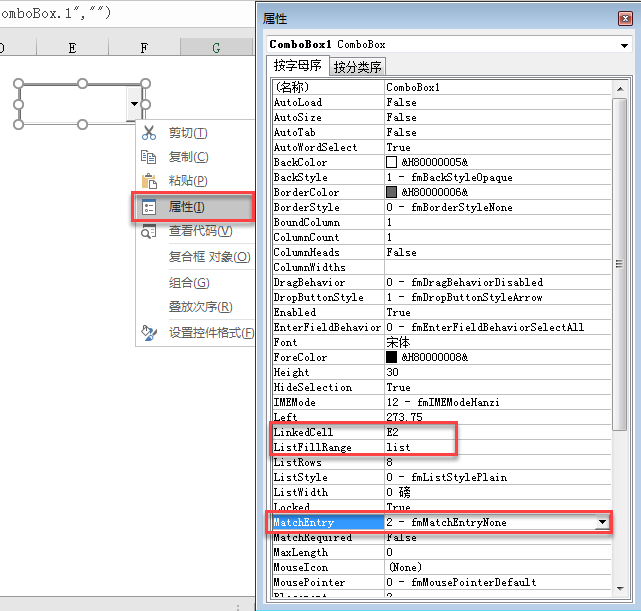This screenshot has height=611, width=641.
Task: Click the ListWidth value 0 磅
Action: [398, 492]
